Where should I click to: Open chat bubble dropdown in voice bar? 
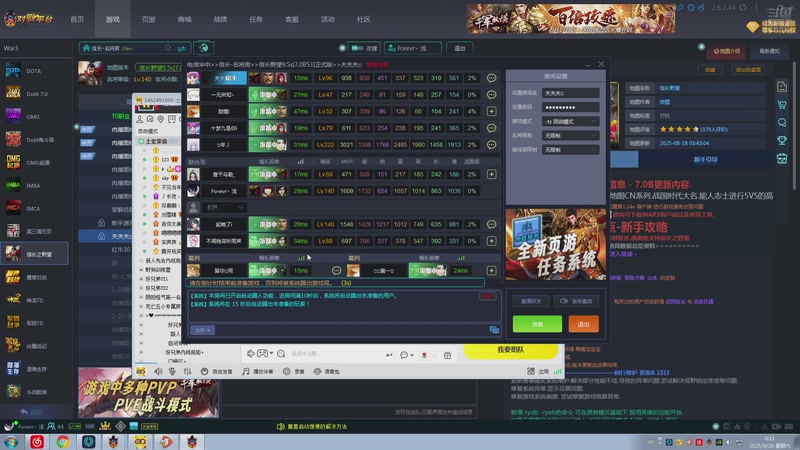(407, 355)
